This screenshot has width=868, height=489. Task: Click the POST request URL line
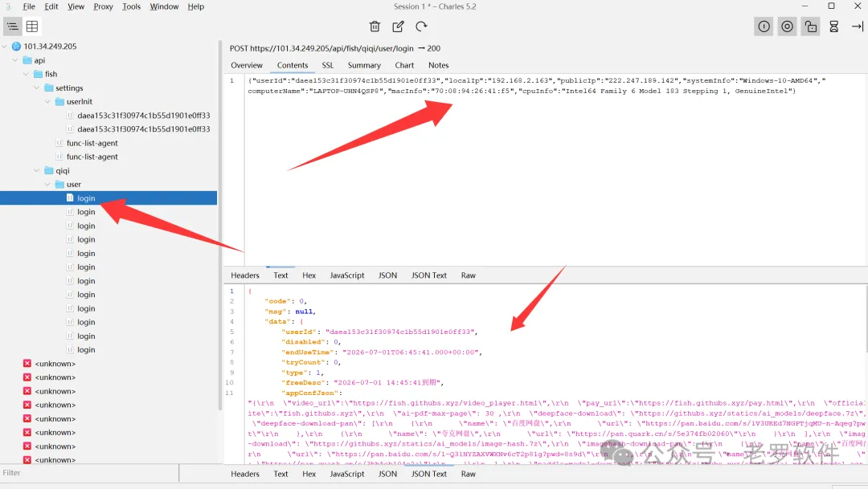coord(335,49)
